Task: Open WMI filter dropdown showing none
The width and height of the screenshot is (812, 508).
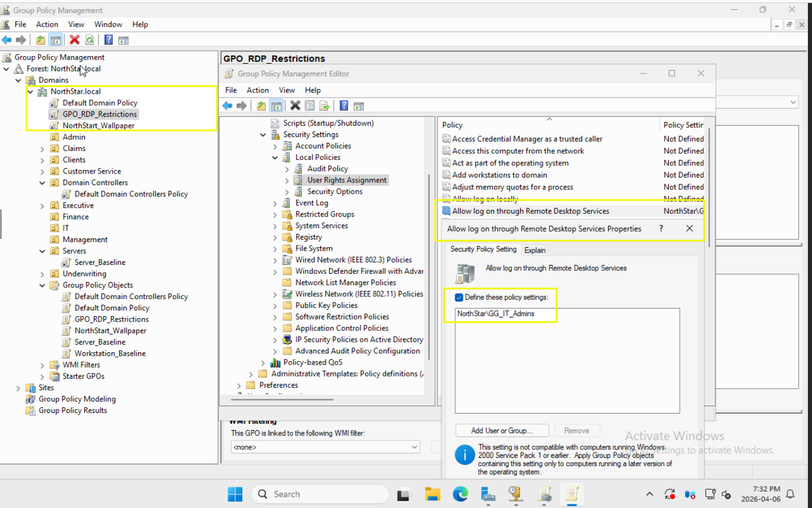Action: [325, 447]
